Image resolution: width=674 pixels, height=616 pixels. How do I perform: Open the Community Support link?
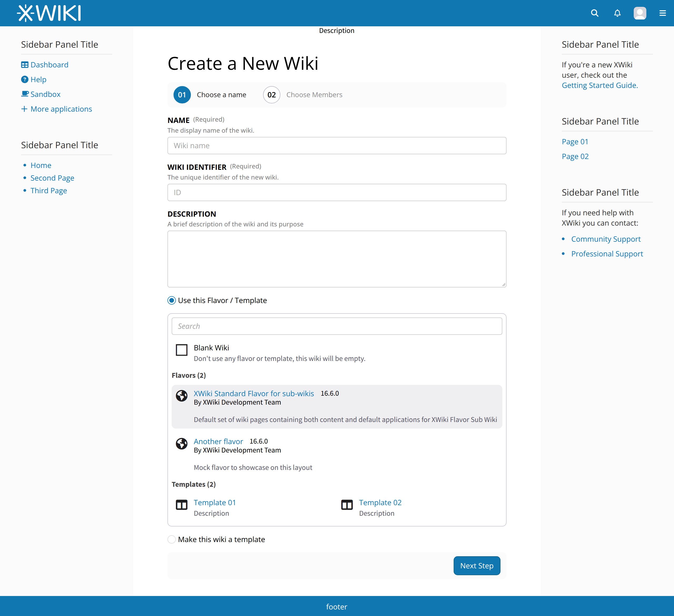(x=606, y=239)
